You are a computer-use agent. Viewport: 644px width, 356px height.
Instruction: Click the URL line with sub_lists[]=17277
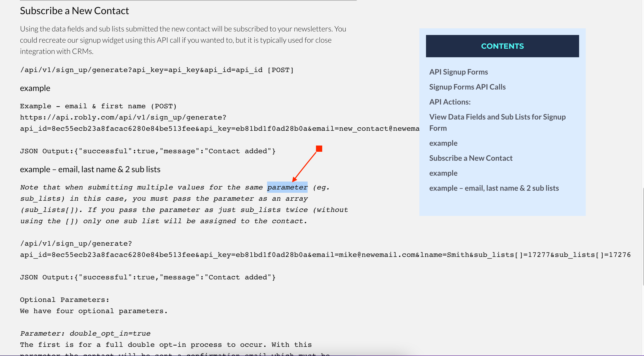pyautogui.click(x=325, y=255)
